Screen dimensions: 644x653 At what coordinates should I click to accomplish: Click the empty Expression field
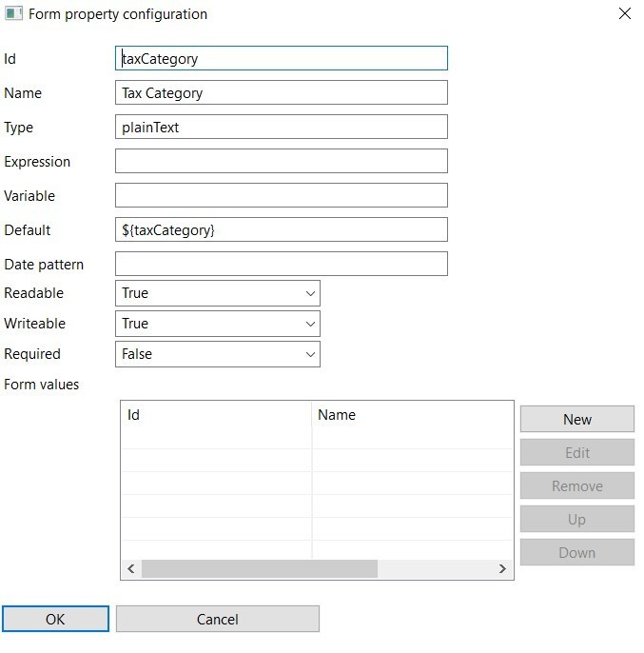pos(282,161)
